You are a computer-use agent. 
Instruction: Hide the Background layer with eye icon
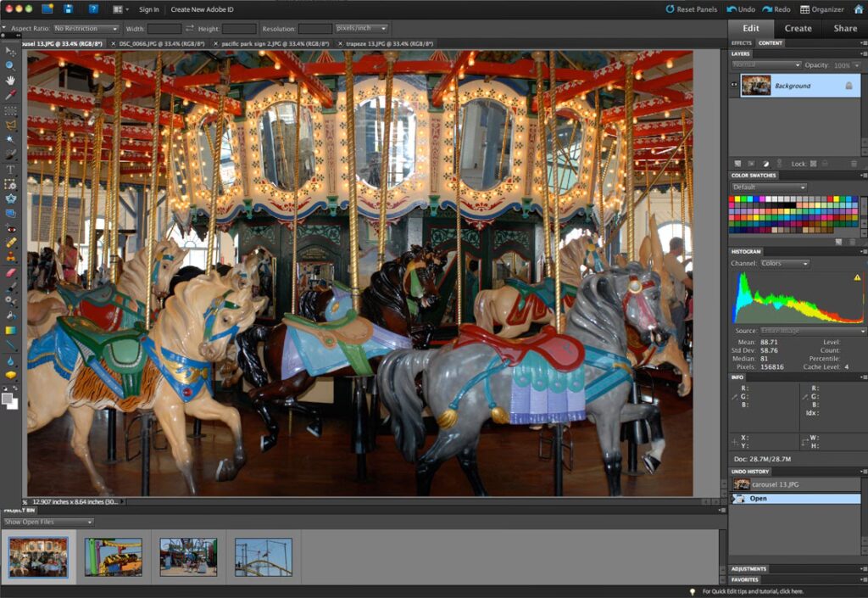tap(735, 85)
